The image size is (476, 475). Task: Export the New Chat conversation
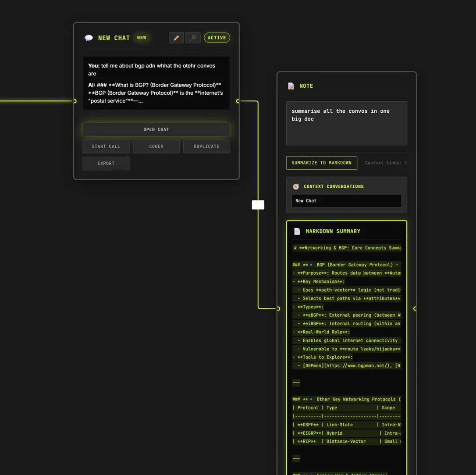[x=106, y=164]
